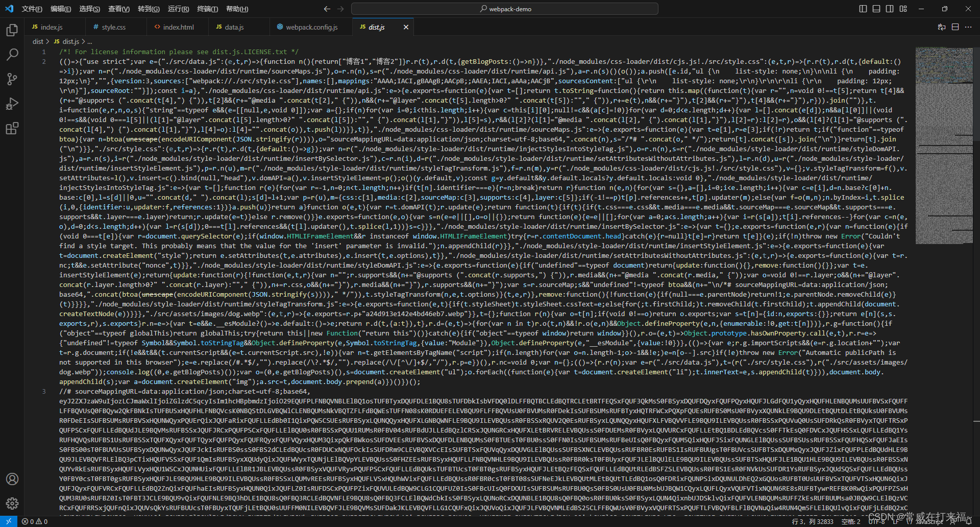Go back with the left arrow
This screenshot has height=527, width=980.
[x=327, y=9]
